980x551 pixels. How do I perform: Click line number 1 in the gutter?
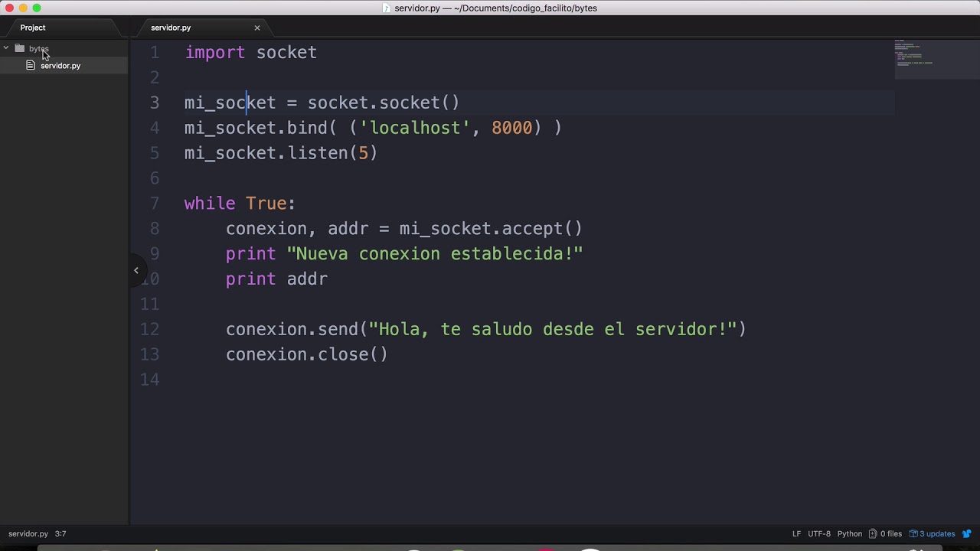(155, 53)
